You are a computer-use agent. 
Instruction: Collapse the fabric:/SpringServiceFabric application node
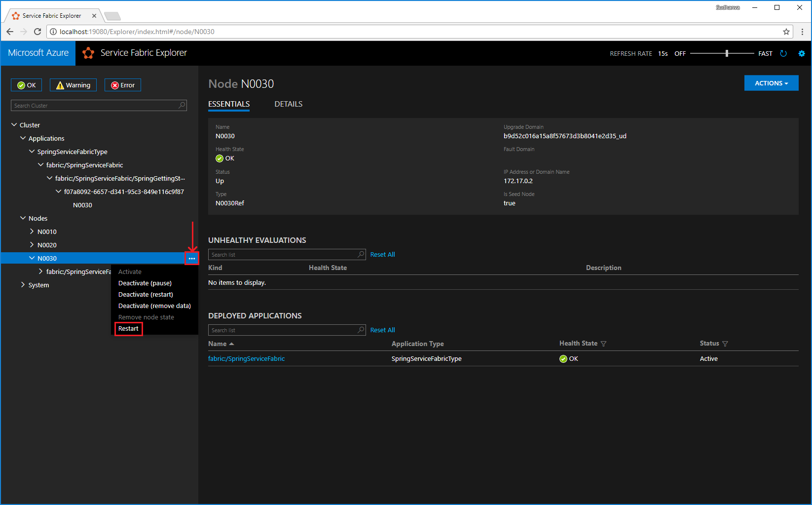pyautogui.click(x=41, y=165)
